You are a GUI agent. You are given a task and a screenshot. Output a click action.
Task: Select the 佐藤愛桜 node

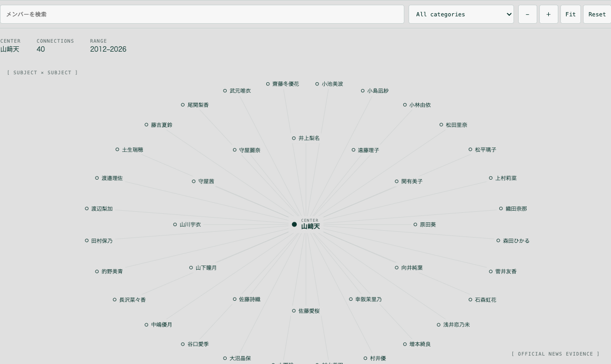[306, 311]
